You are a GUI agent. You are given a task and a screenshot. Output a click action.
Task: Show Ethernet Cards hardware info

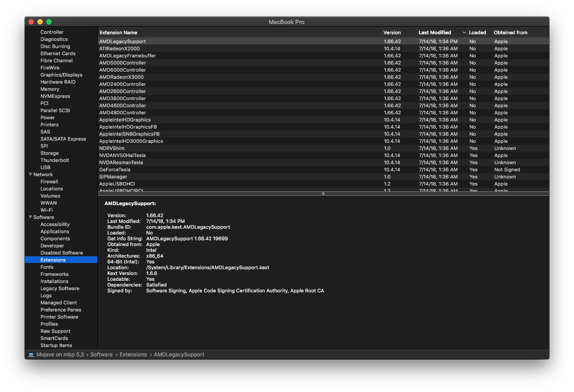[58, 53]
